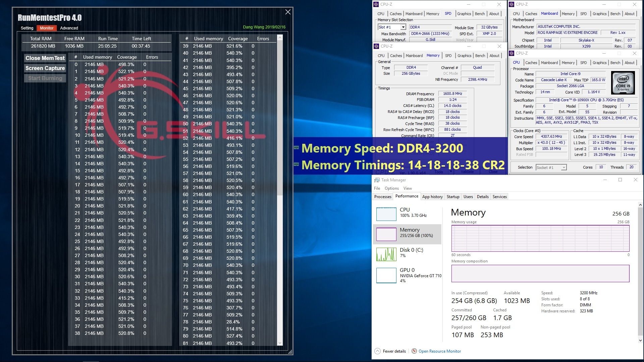
Task: Click the memory test list scrollbar down arrow
Action: [280, 343]
